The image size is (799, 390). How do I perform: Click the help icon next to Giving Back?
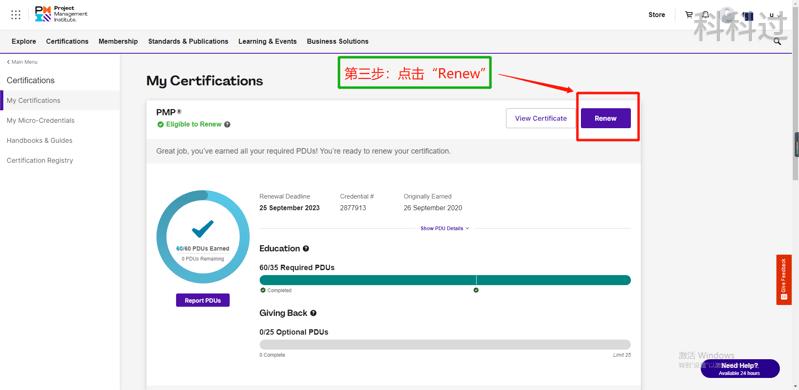[313, 313]
